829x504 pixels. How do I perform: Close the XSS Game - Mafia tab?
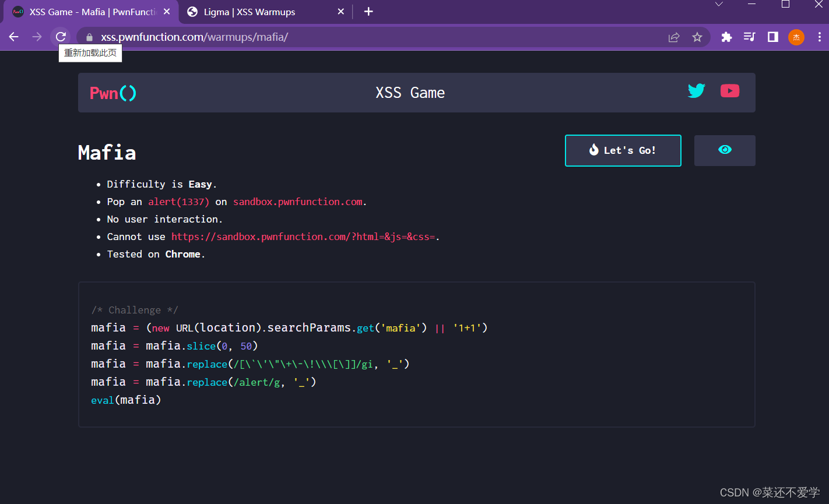click(x=167, y=12)
